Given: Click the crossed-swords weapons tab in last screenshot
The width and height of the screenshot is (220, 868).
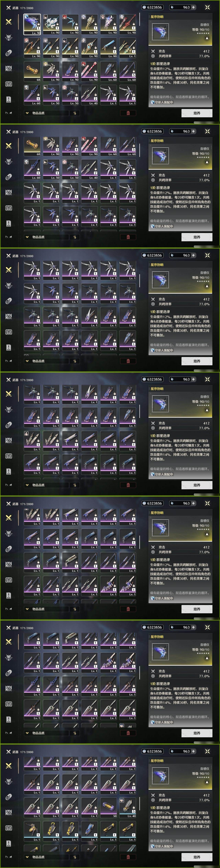Looking at the screenshot, I should (x=9, y=766).
